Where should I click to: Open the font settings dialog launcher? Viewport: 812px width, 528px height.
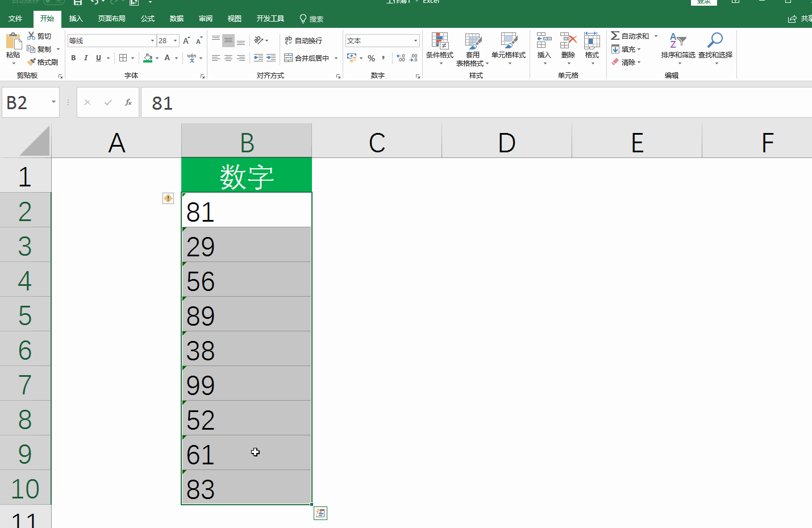202,76
